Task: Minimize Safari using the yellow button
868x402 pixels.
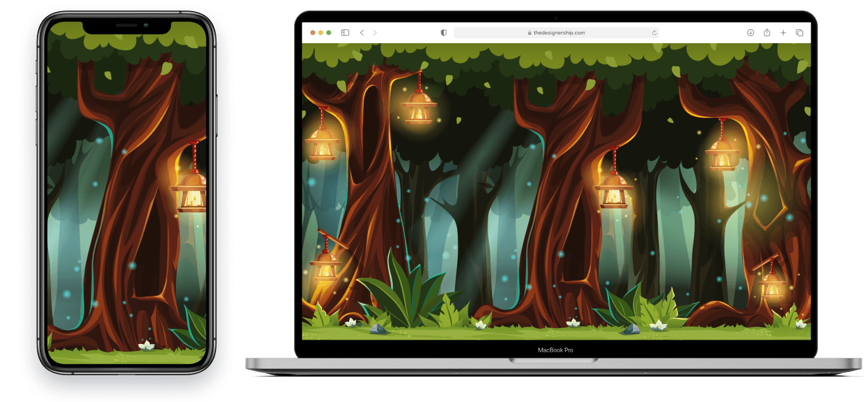Action: tap(321, 32)
